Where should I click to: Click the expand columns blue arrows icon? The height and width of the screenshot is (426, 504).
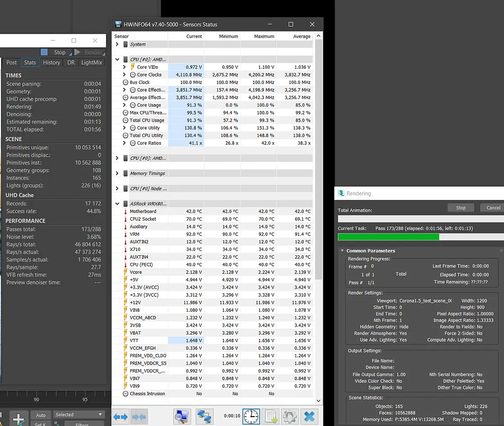120,417
